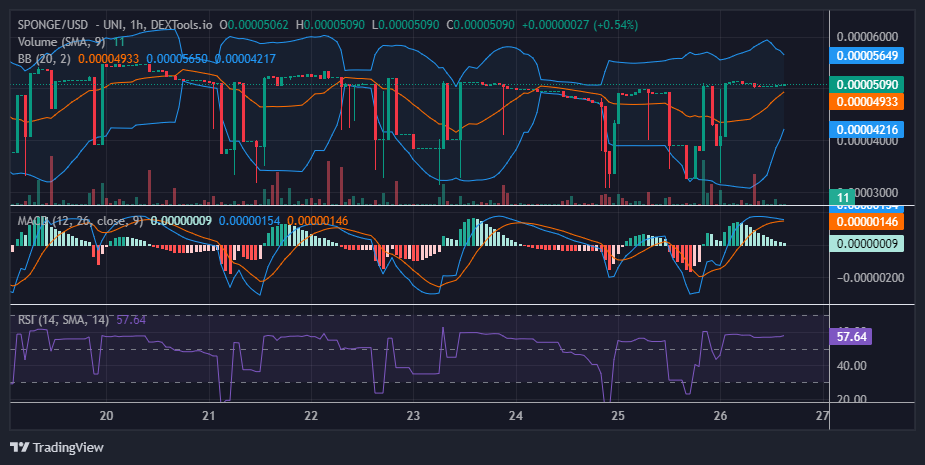Click date 22 on time axis
925x465 pixels.
pos(311,415)
